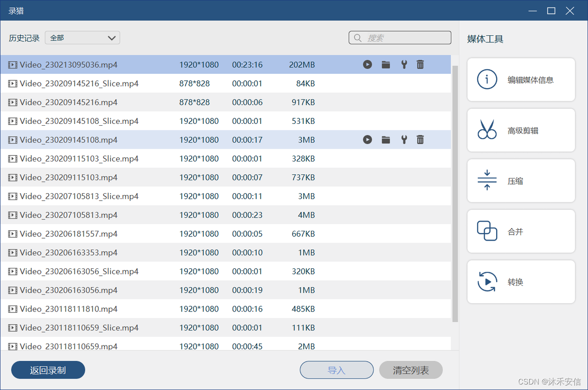Viewport: 588px width, 390px height.
Task: Click the 清空列表 clear list button
Action: click(x=411, y=370)
